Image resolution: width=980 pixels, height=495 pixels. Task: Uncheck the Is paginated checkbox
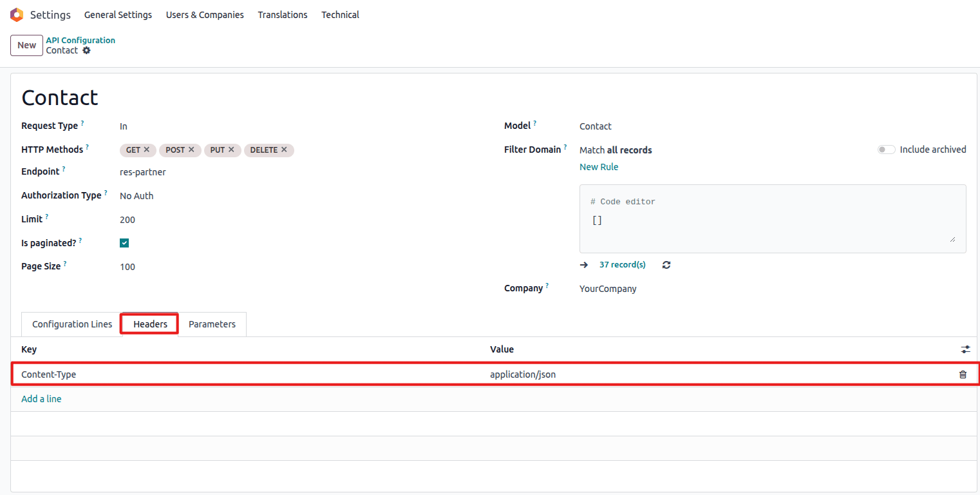click(124, 243)
